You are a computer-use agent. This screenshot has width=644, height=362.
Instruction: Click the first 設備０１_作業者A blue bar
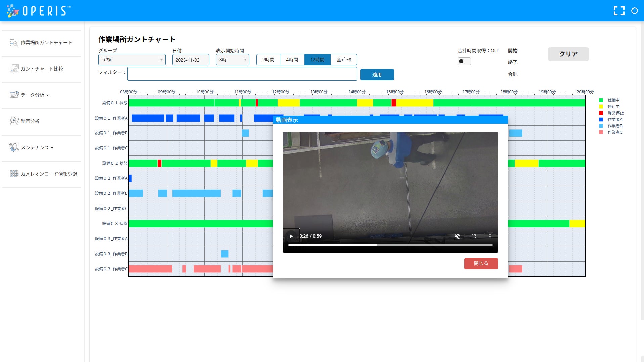pos(148,118)
